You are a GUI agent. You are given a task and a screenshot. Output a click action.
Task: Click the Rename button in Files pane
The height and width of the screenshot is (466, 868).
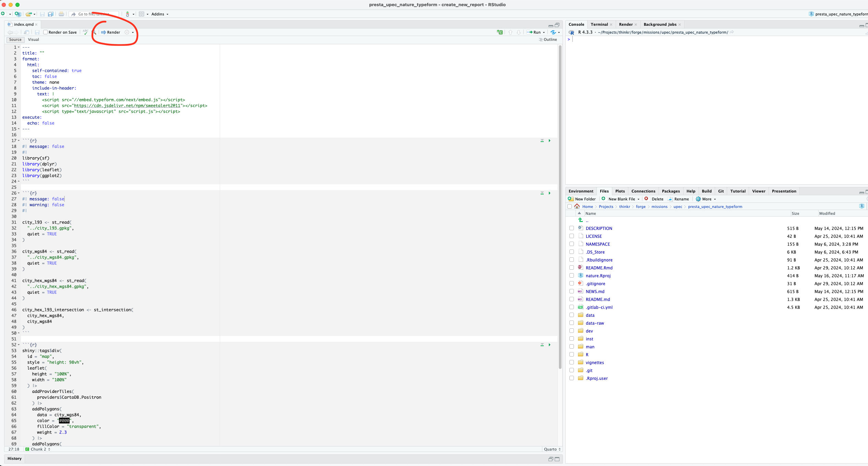(678, 199)
